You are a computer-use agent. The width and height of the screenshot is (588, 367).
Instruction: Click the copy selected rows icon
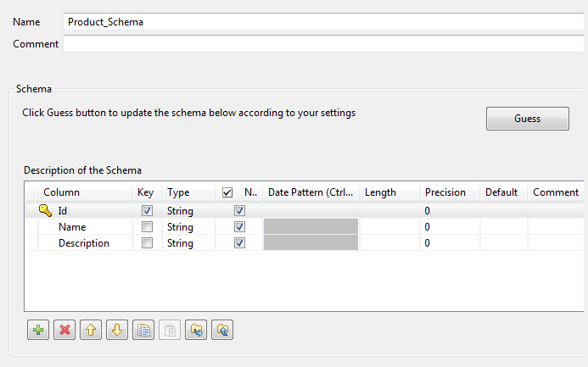[x=143, y=331]
